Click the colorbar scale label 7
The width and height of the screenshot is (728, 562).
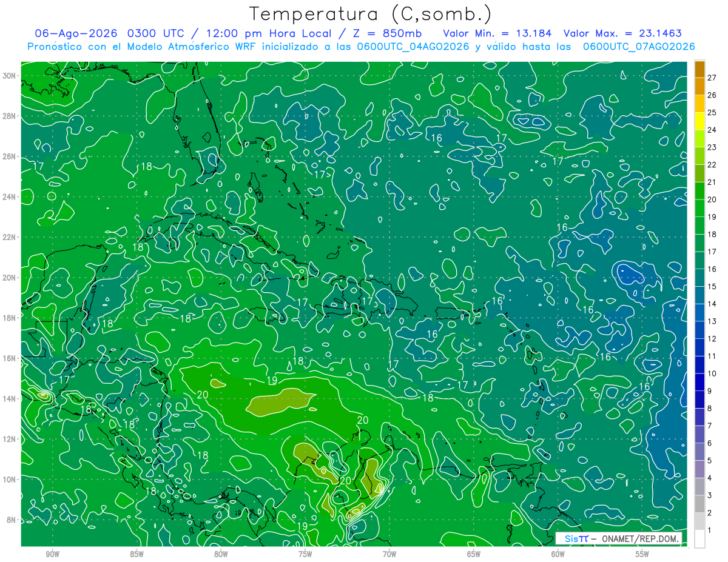(x=710, y=426)
